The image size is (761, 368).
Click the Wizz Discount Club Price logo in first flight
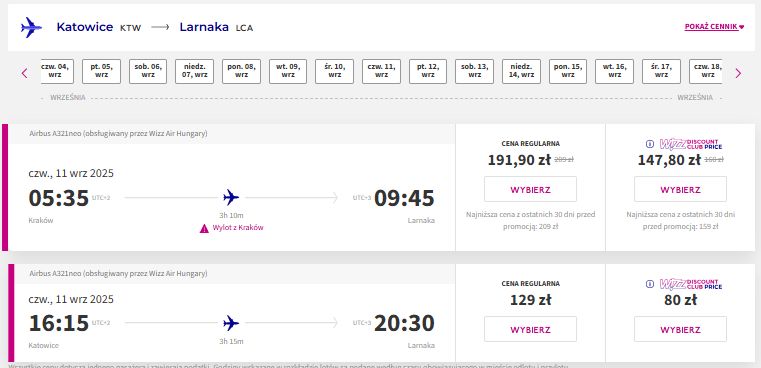(691, 144)
